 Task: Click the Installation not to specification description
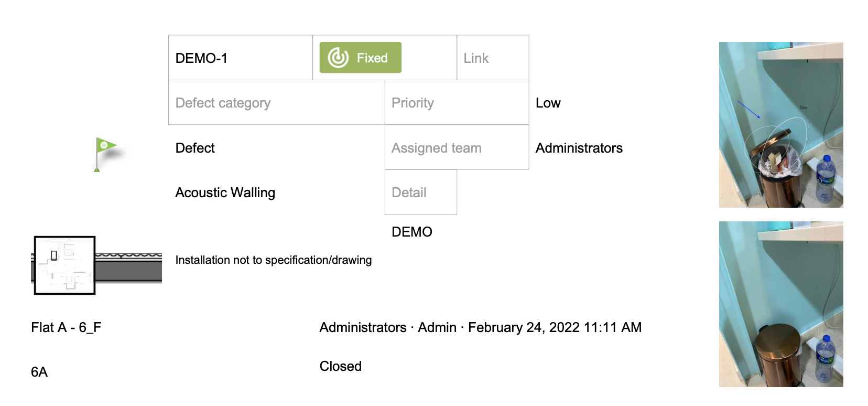tap(274, 260)
